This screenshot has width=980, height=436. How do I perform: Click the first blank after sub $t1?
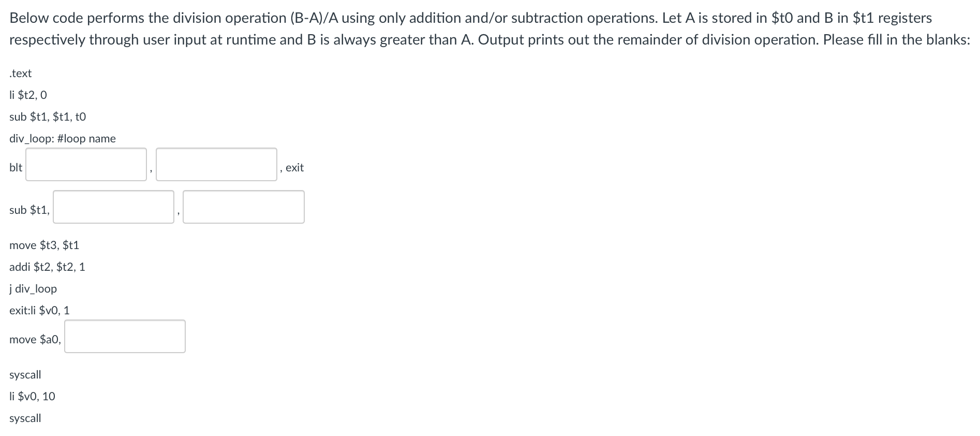pyautogui.click(x=113, y=207)
